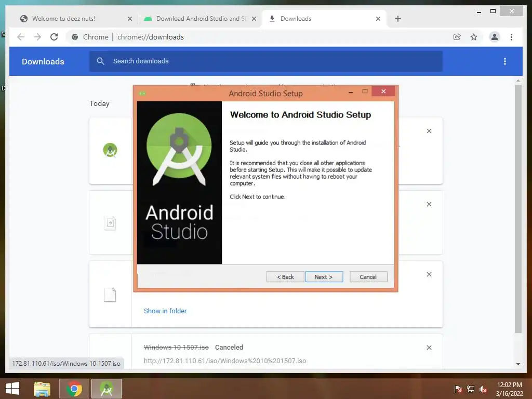Viewport: 532px width, 399px height.
Task: Click the Windows 10 1507.iso URL link
Action: (x=225, y=361)
